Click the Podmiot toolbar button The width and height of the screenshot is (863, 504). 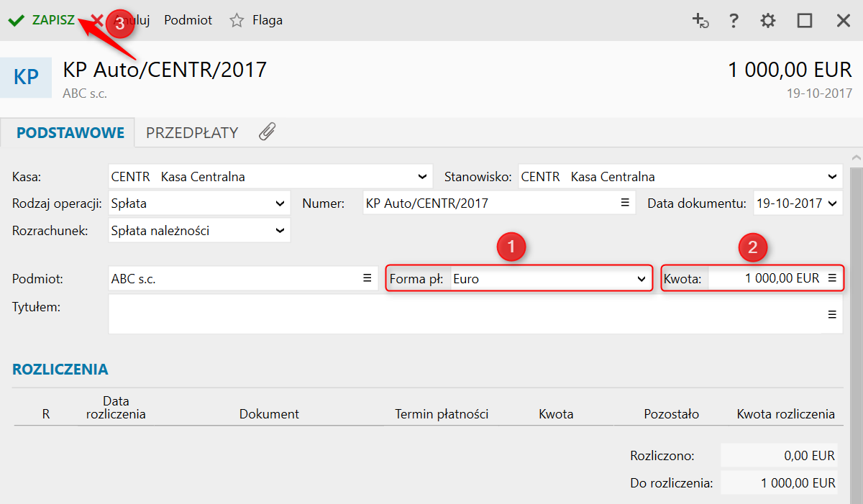[x=188, y=21]
